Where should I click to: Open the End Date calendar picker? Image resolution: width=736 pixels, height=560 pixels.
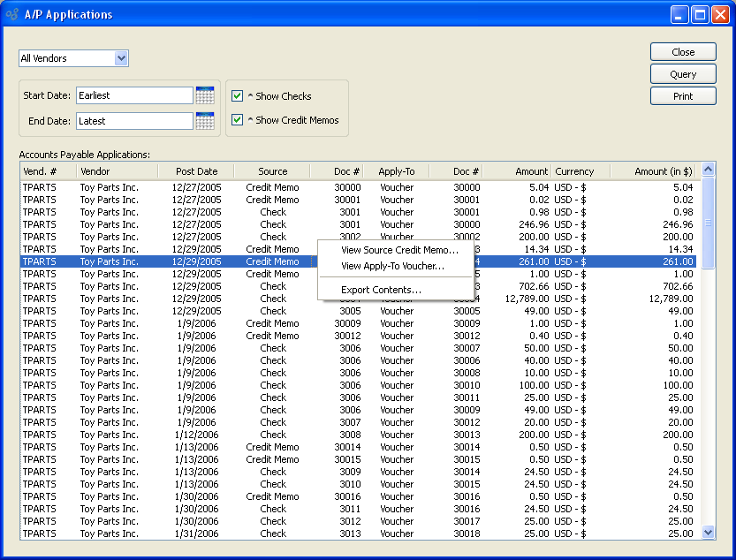pyautogui.click(x=205, y=121)
